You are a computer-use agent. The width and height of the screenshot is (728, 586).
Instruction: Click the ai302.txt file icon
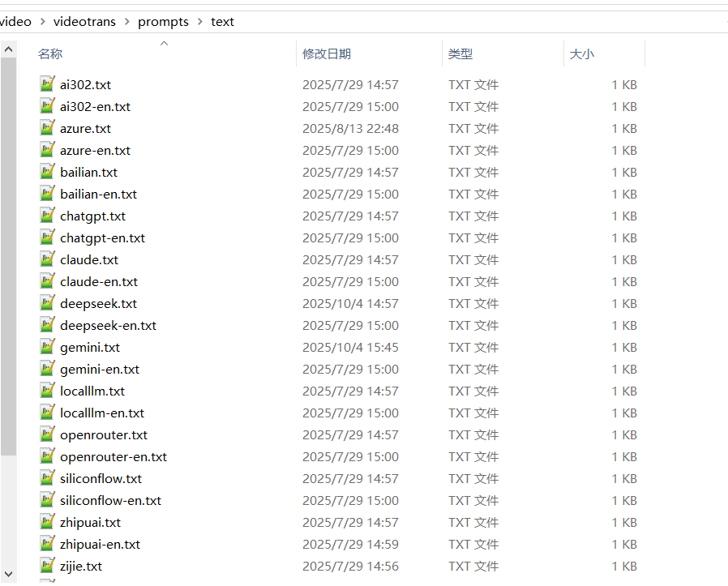coord(47,84)
